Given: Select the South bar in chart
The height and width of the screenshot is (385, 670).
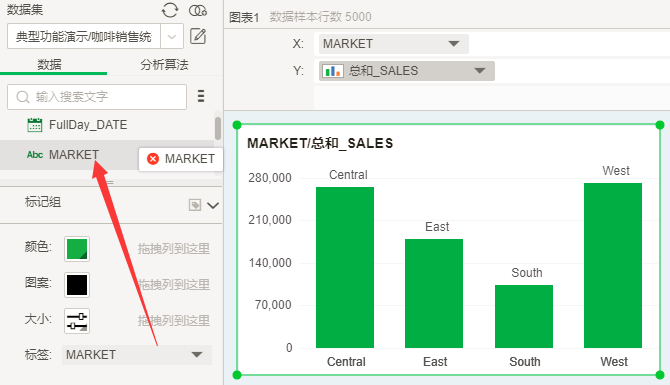Looking at the screenshot, I should pyautogui.click(x=524, y=316).
